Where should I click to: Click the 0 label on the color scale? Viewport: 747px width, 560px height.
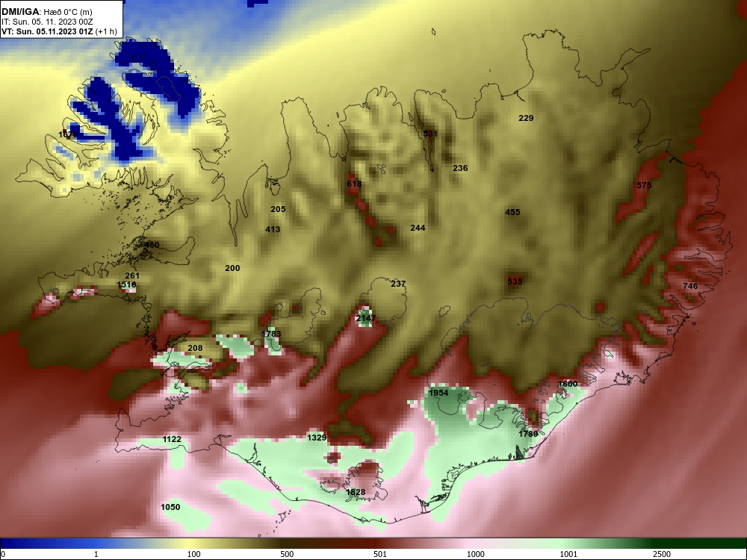tap(2, 554)
